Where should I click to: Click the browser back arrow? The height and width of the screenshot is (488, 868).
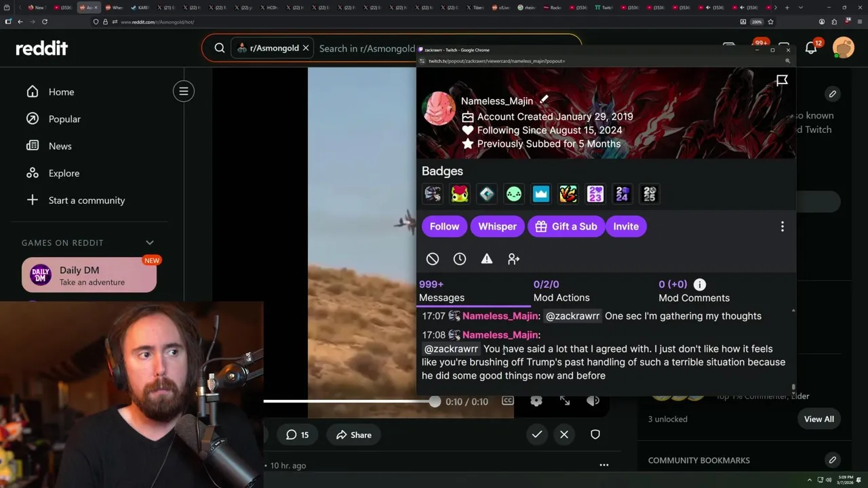[x=20, y=22]
